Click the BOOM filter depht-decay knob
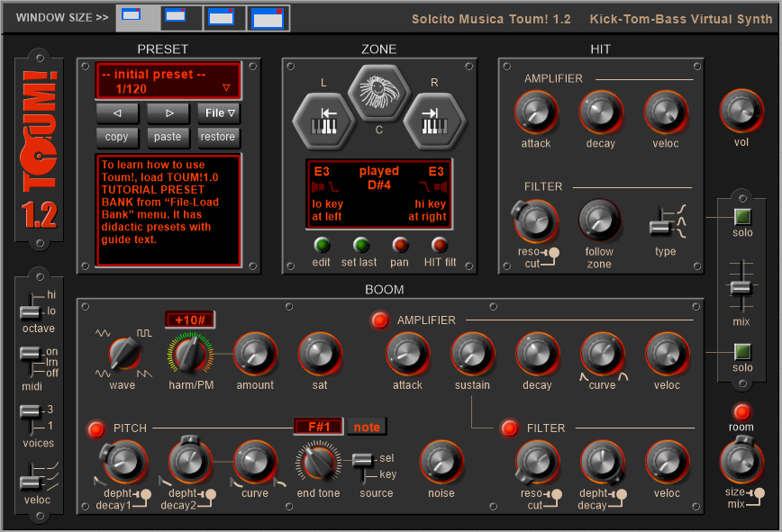 pyautogui.click(x=602, y=463)
